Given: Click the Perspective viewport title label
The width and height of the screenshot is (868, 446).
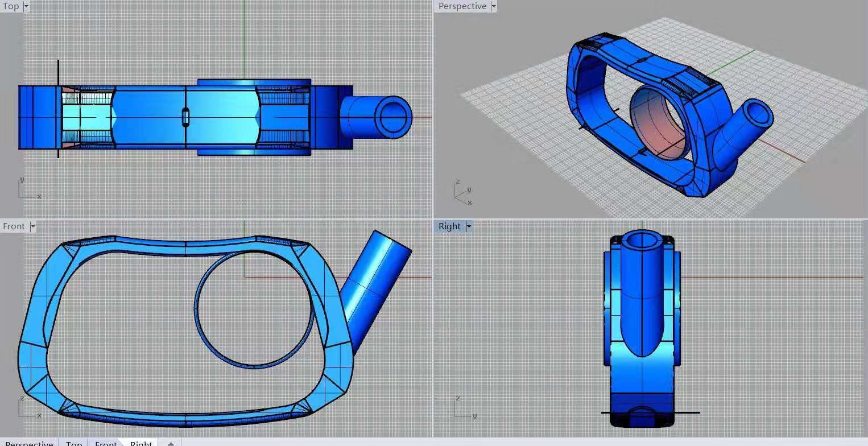Looking at the screenshot, I should tap(462, 6).
